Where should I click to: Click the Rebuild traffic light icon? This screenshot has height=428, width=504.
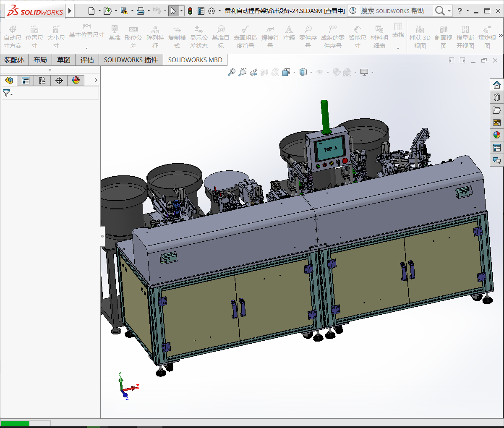[x=190, y=11]
